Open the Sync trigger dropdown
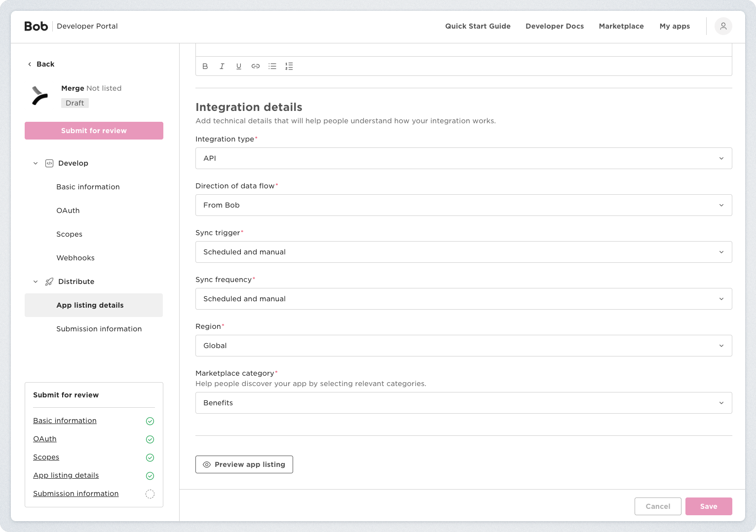This screenshot has height=532, width=756. point(464,252)
